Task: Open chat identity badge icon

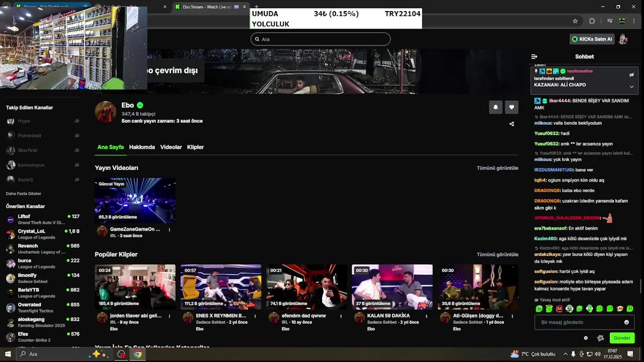Action: coord(600,338)
